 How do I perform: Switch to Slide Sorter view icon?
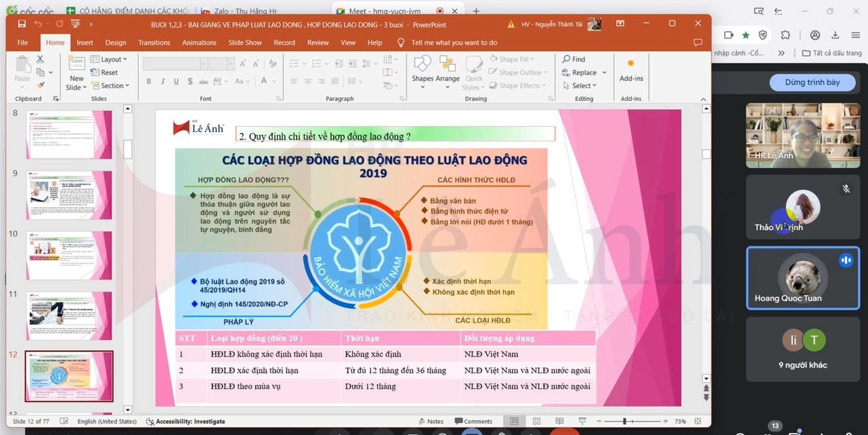pos(537,421)
